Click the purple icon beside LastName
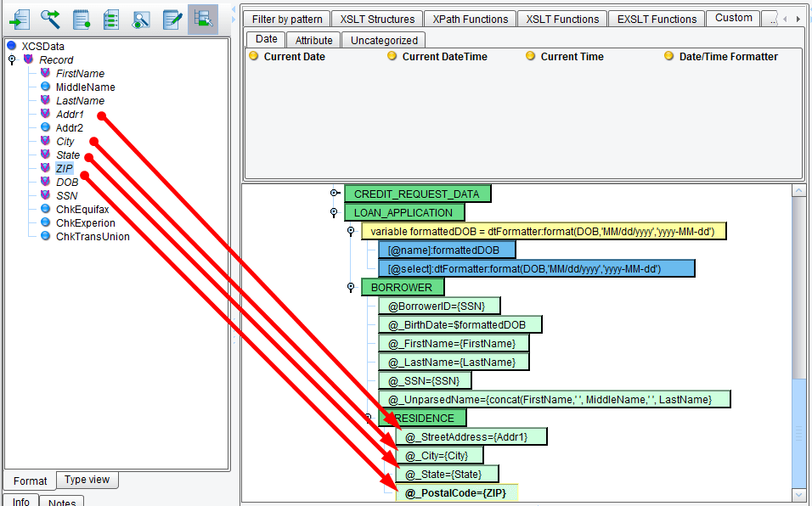 click(46, 100)
